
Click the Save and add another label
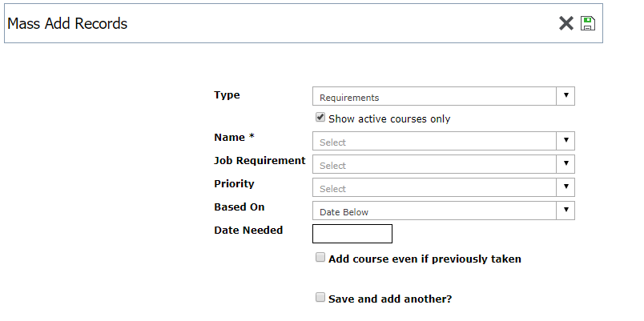[390, 299]
